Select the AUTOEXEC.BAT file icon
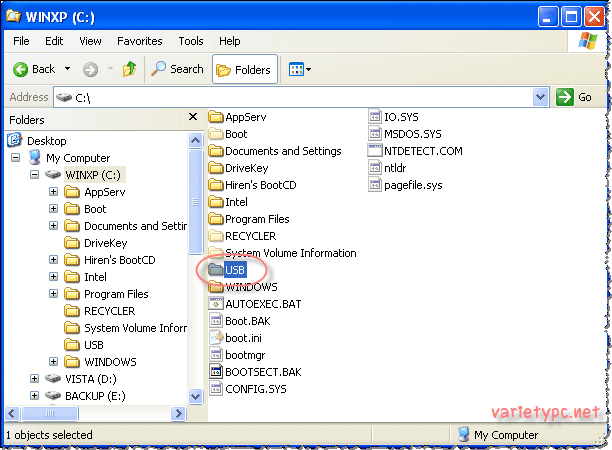The width and height of the screenshot is (612, 450). click(x=216, y=304)
